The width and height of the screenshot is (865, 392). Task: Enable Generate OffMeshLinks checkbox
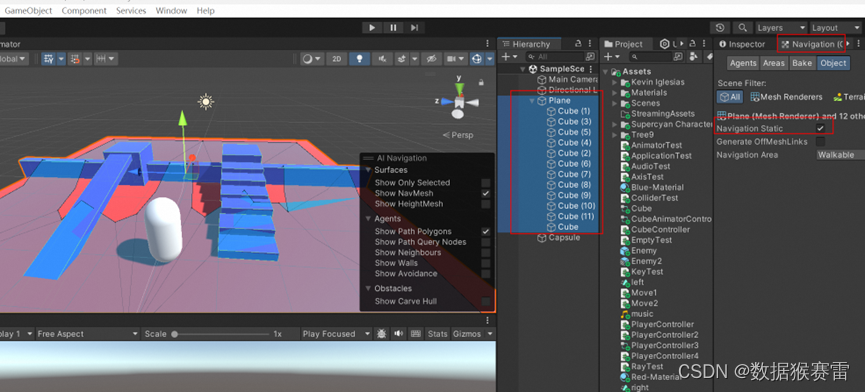pos(820,142)
